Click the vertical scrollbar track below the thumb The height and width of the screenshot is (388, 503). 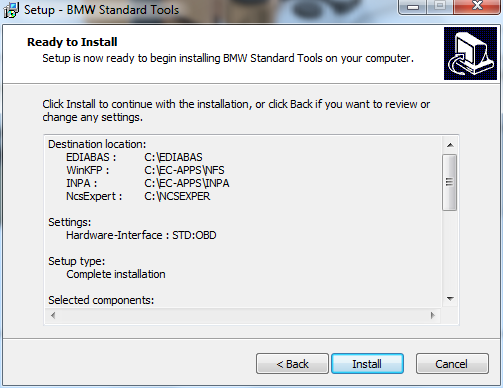[x=450, y=251]
